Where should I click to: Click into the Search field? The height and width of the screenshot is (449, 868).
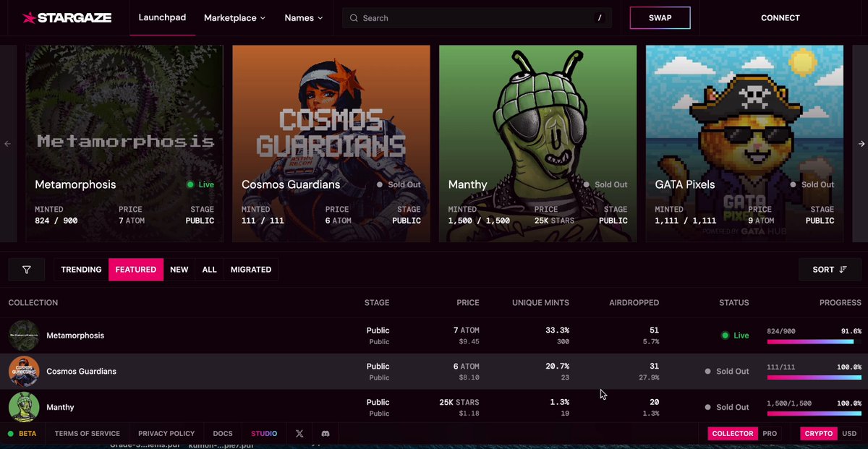477,18
